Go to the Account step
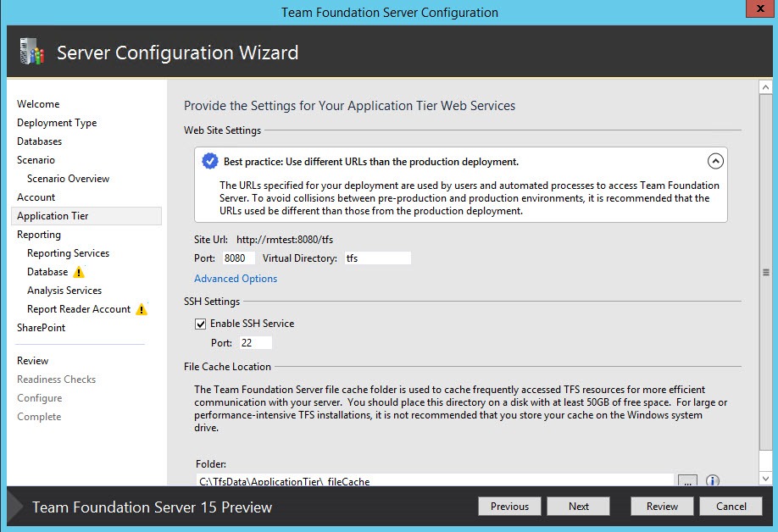The height and width of the screenshot is (532, 778). click(36, 197)
